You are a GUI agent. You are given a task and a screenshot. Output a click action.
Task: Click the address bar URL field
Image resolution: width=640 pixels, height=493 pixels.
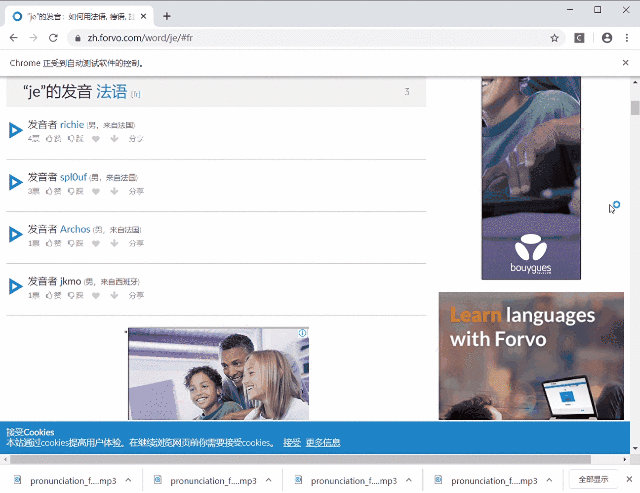tap(300, 38)
